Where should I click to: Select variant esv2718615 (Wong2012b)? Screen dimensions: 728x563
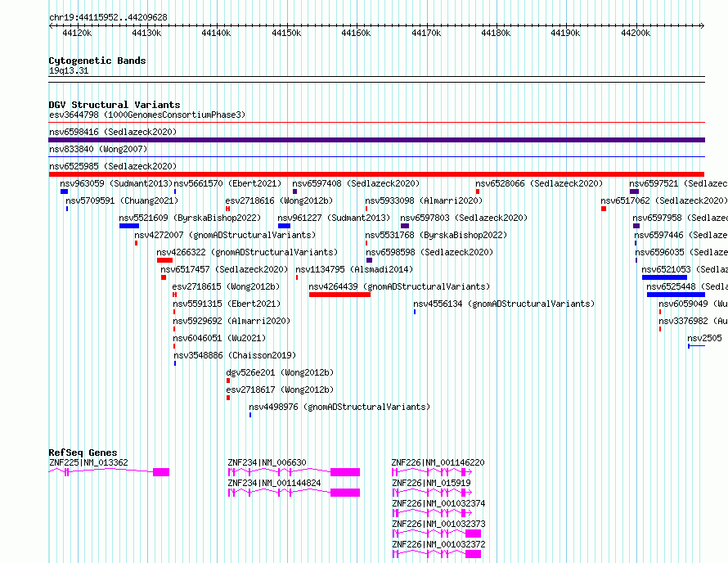point(226,286)
